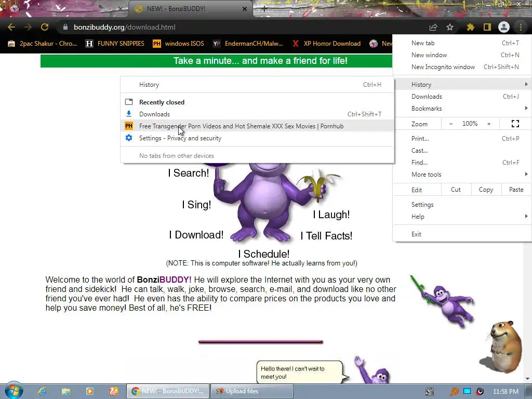The height and width of the screenshot is (399, 532).
Task: Open the 2pac Shakur bookmark
Action: tap(43, 44)
